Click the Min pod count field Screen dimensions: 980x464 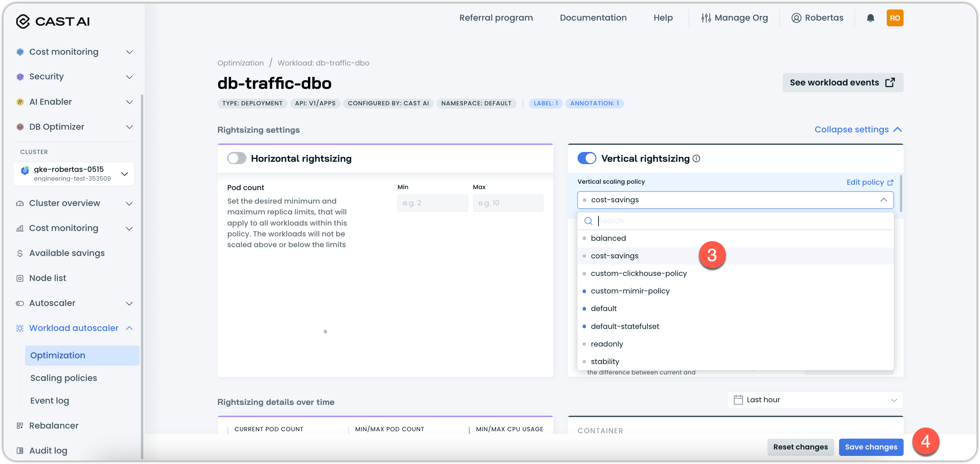point(432,203)
